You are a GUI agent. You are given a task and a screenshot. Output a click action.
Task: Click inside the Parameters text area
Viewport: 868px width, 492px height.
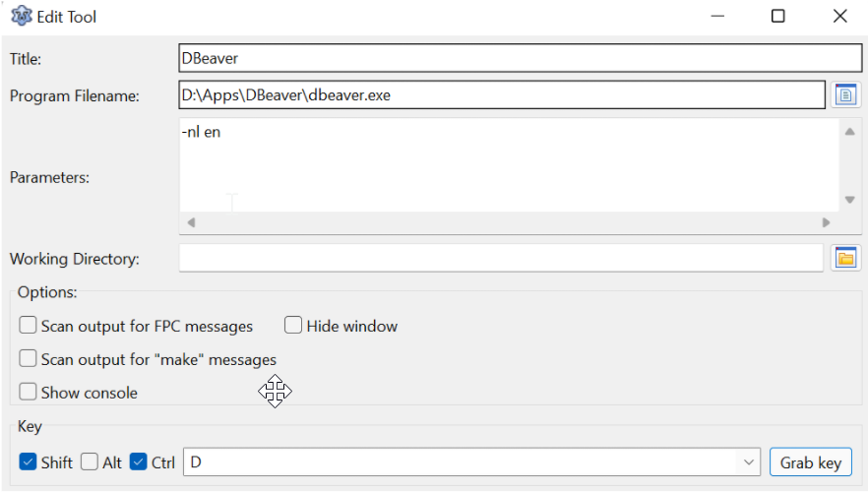tap(509, 165)
